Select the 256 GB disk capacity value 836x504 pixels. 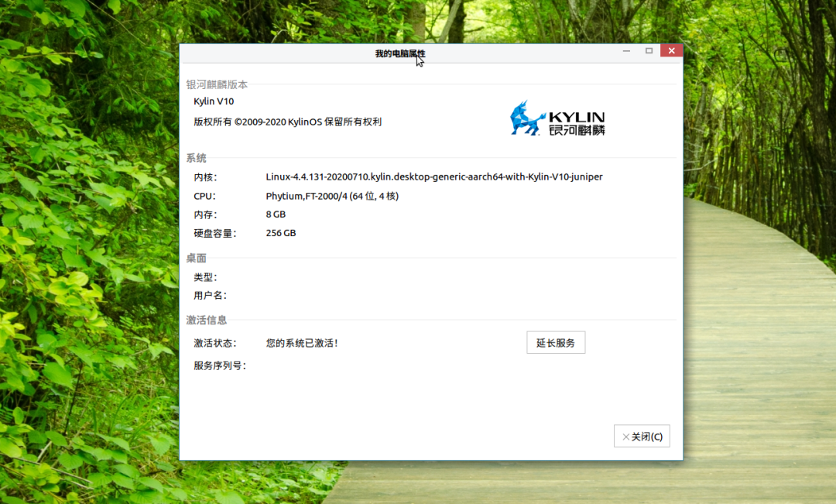[281, 233]
